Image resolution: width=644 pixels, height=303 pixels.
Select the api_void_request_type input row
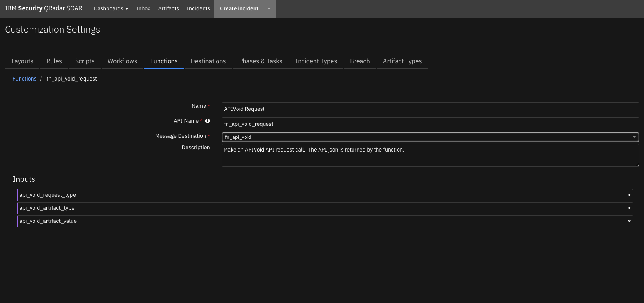[325, 195]
